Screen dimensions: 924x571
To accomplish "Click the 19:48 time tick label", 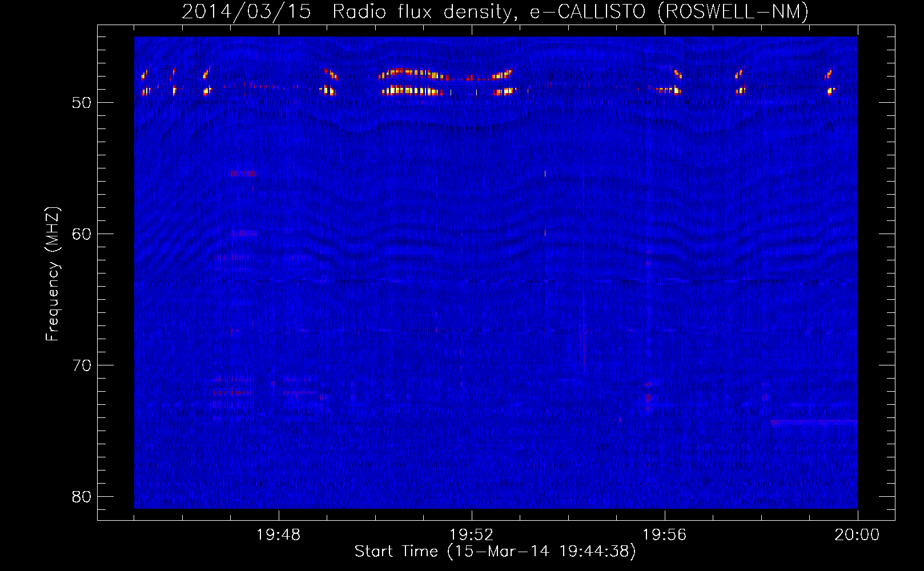I will pyautogui.click(x=279, y=535).
